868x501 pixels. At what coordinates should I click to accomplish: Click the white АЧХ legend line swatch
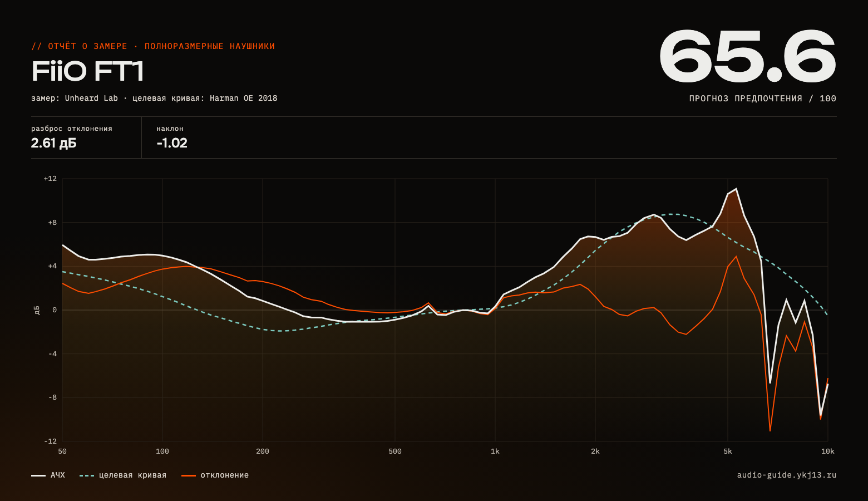(x=38, y=475)
